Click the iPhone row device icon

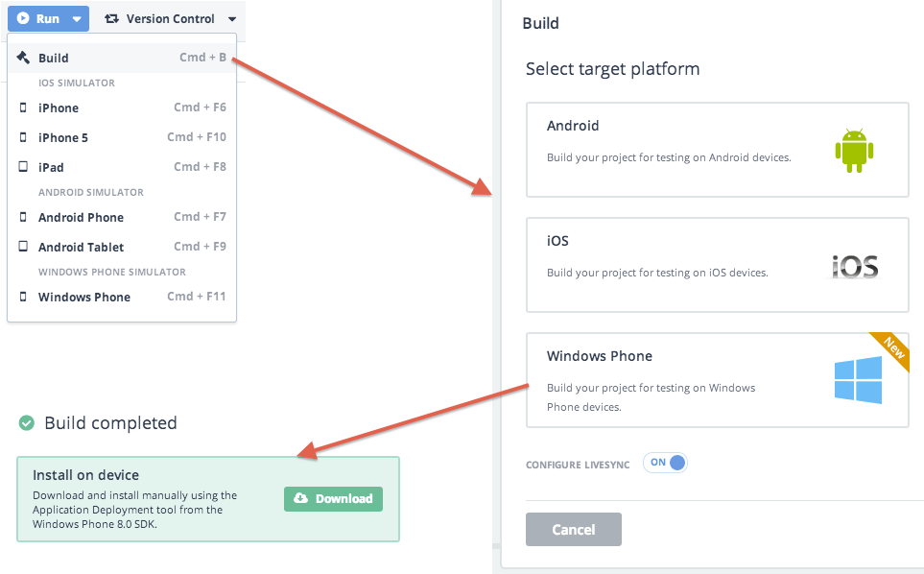[23, 108]
